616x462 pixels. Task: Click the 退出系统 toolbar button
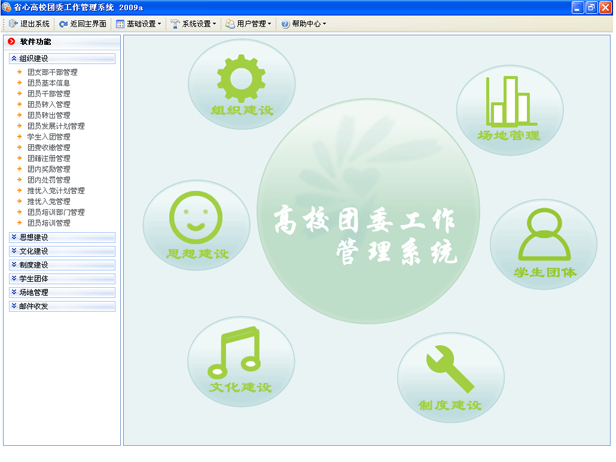tap(28, 23)
